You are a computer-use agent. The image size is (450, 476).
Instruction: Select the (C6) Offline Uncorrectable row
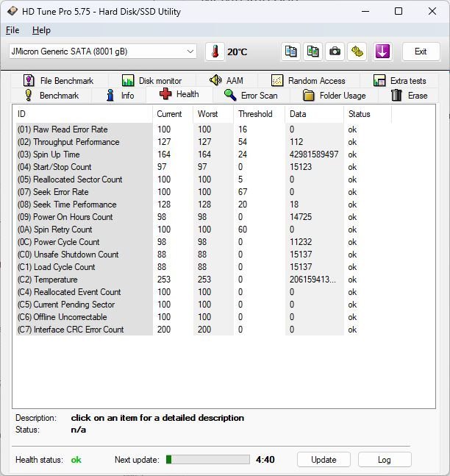203,316
